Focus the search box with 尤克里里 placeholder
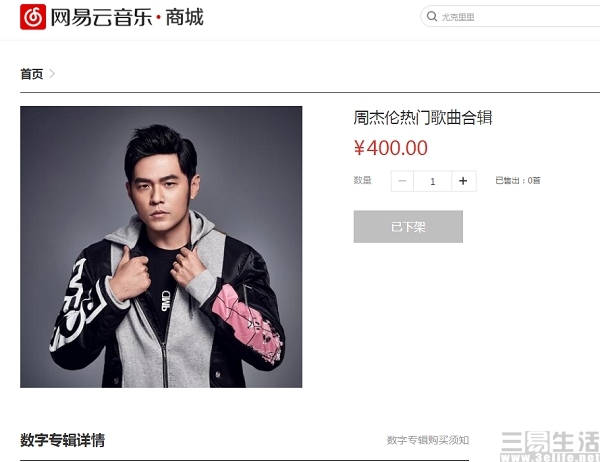This screenshot has height=462, width=600. click(510, 16)
